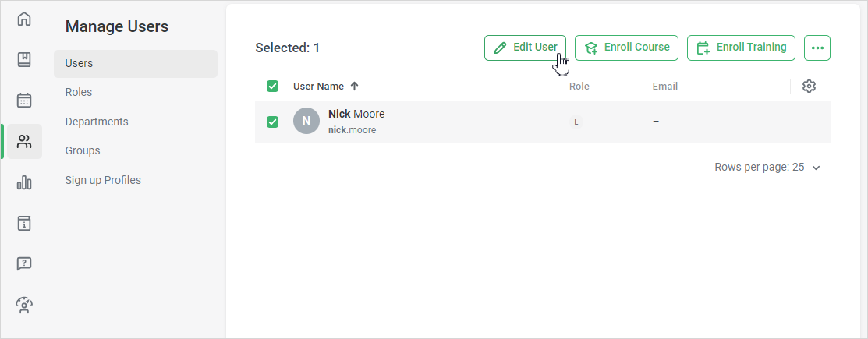Open the Departments menu item
Viewport: 868px width, 339px height.
coord(97,122)
